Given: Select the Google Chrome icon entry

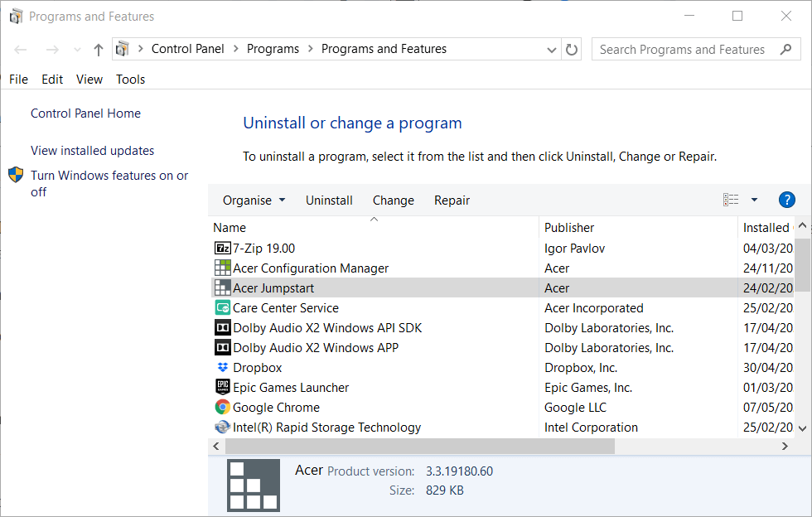Looking at the screenshot, I should pyautogui.click(x=222, y=407).
